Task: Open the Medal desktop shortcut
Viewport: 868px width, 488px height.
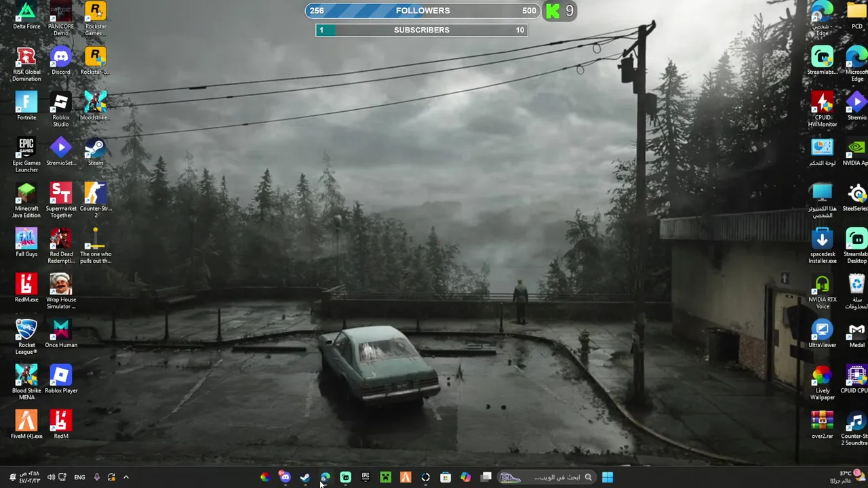Action: [x=856, y=333]
